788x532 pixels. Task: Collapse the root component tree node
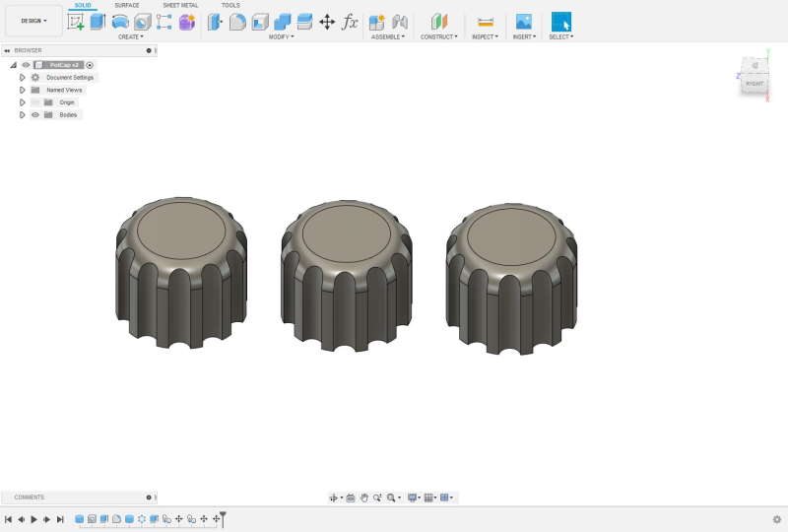click(14, 65)
